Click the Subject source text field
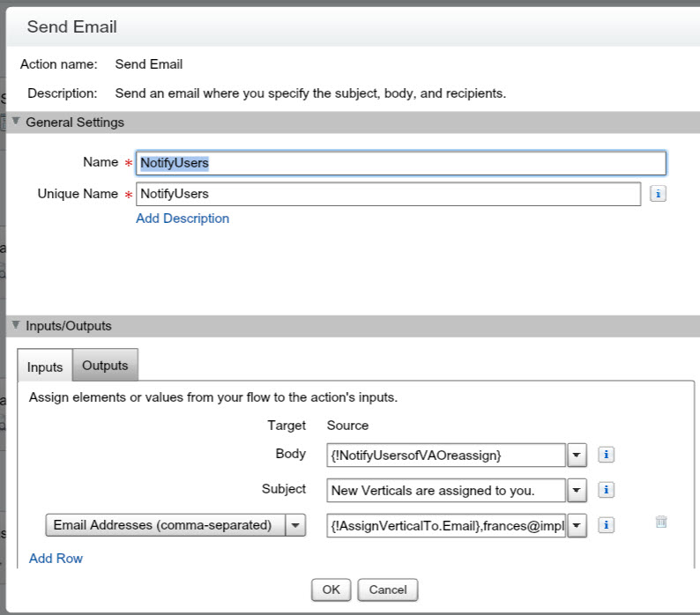This screenshot has width=700, height=615. pos(445,490)
